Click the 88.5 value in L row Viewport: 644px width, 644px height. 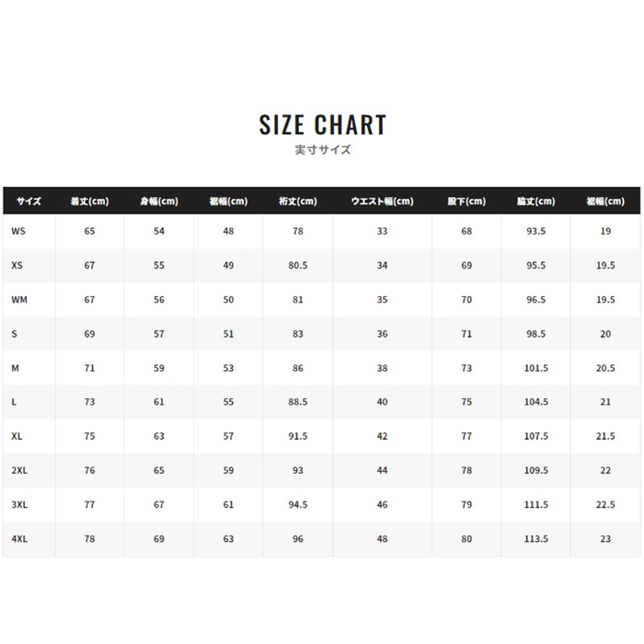[298, 402]
